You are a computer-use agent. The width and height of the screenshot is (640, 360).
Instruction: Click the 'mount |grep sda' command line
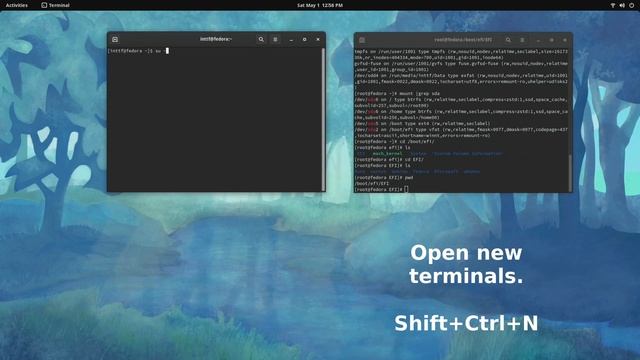pyautogui.click(x=397, y=93)
